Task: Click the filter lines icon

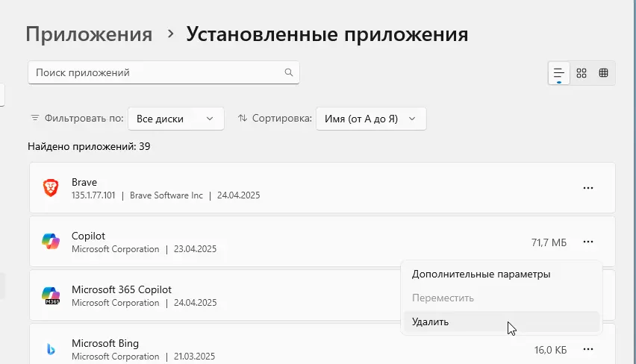Action: coord(35,118)
